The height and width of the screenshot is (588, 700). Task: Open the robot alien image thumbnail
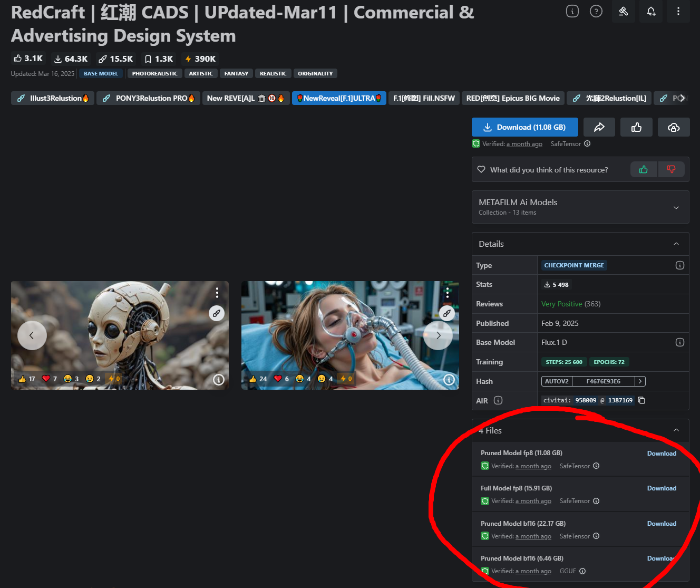click(x=120, y=335)
